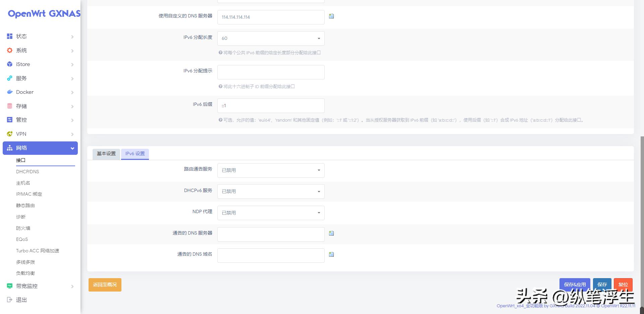This screenshot has width=644, height=314.
Task: Click the add icon beside 通告的 DNS 域名
Action: click(x=331, y=254)
